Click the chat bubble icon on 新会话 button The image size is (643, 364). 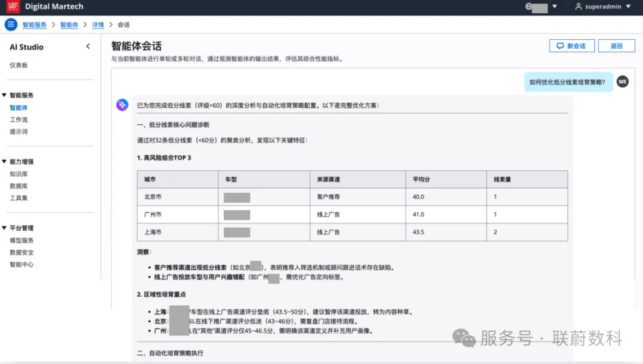pyautogui.click(x=560, y=45)
